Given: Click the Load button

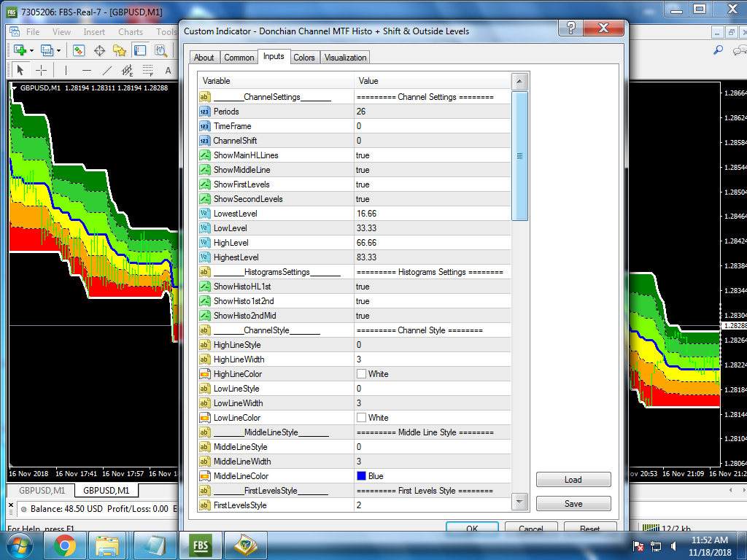Looking at the screenshot, I should click(x=573, y=480).
